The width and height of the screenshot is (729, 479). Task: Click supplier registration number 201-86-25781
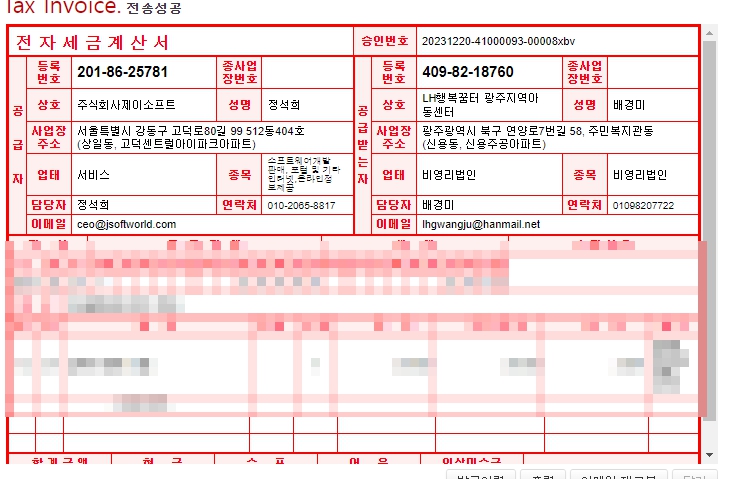[x=122, y=72]
